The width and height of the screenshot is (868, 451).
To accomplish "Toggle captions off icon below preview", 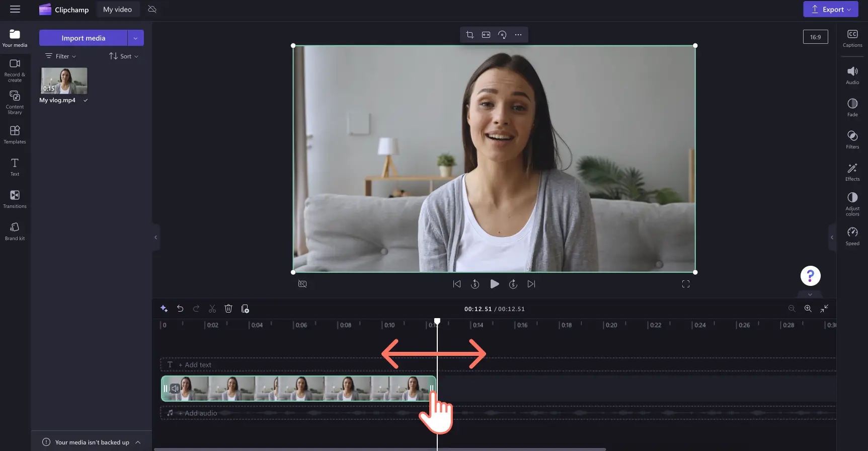I will coord(302,284).
